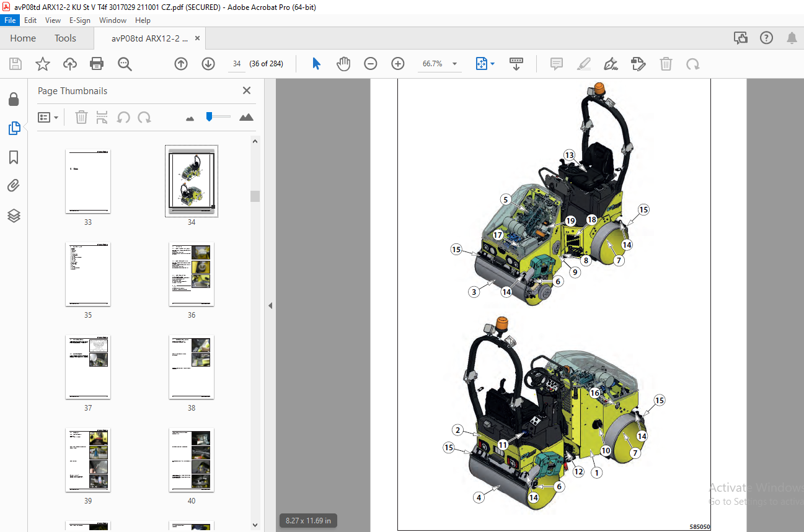Screen dimensions: 804x532
Task: Select page 36 thumbnail
Action: (x=192, y=274)
